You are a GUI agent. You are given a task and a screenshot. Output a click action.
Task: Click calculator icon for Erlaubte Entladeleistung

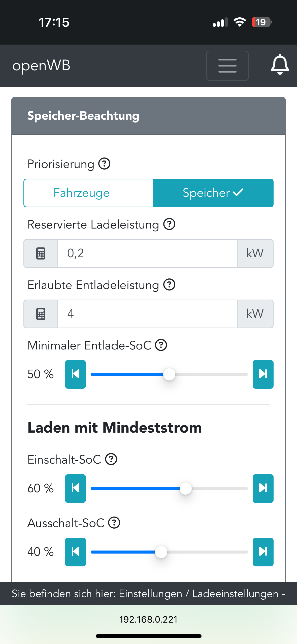(x=41, y=314)
